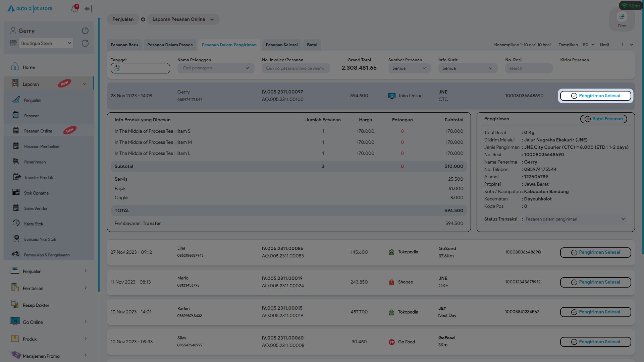The image size is (644, 362).
Task: Switch to Pesanan Selesai tab
Action: pyautogui.click(x=281, y=45)
